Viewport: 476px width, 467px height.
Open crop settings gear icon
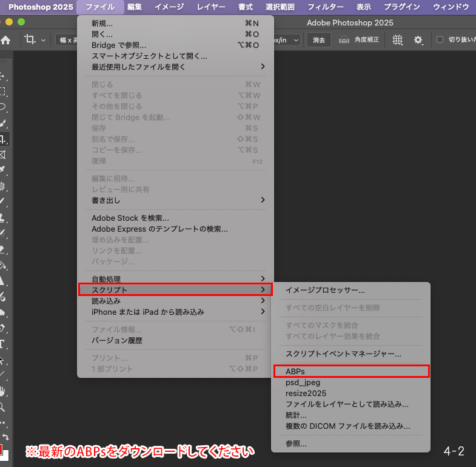[418, 40]
